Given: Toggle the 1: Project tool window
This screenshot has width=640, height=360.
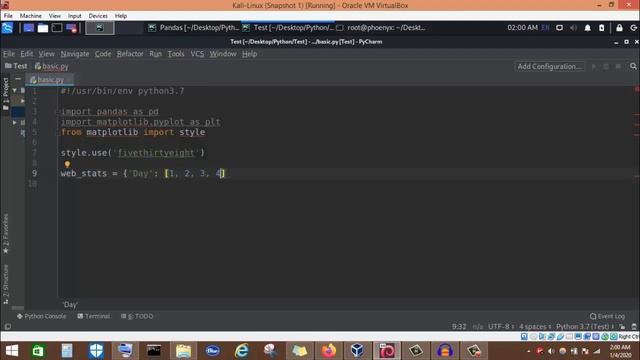Looking at the screenshot, I should click(x=5, y=93).
